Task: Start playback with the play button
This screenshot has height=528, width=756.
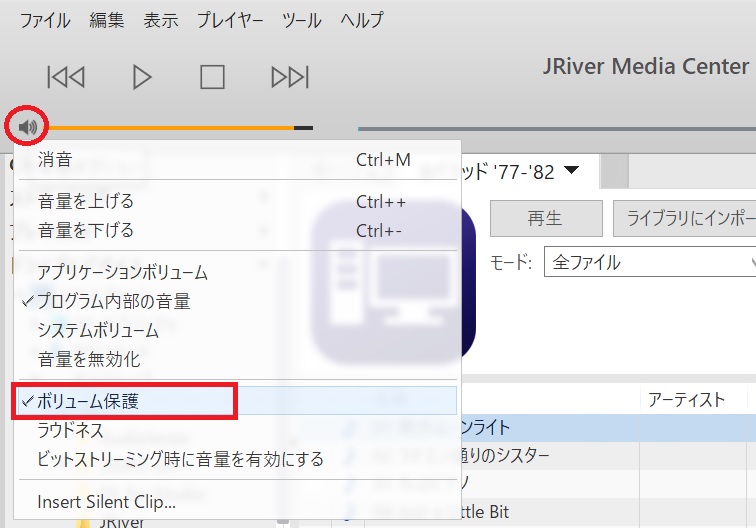Action: 142,77
